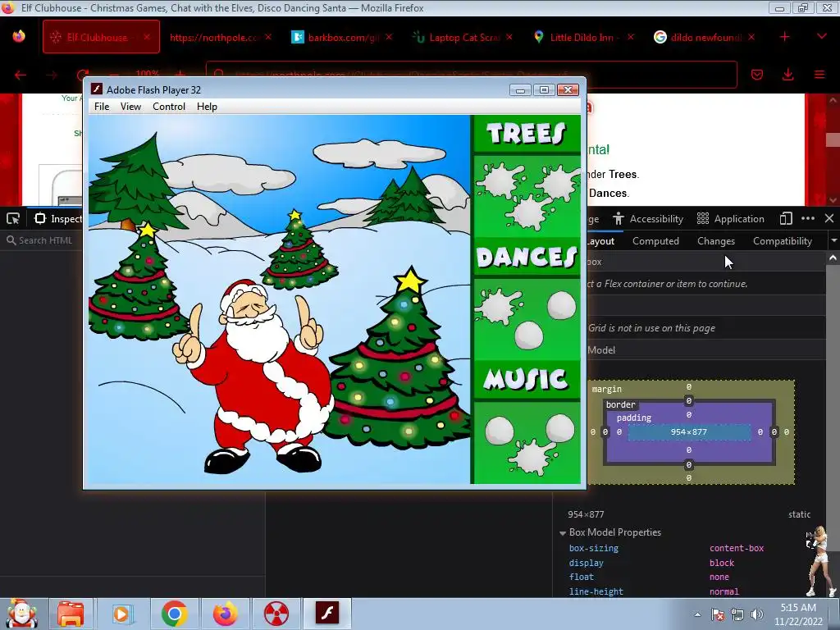This screenshot has width=840, height=630.
Task: Click the float property name
Action: coord(582,577)
